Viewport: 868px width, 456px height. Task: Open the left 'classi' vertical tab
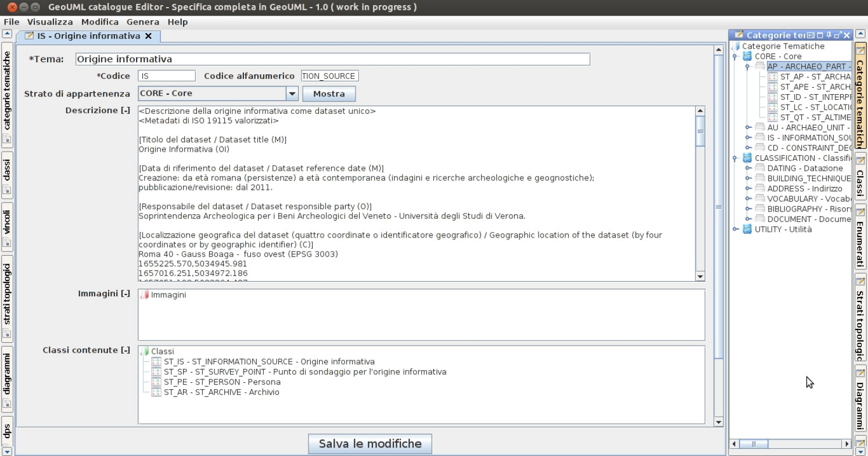point(7,176)
